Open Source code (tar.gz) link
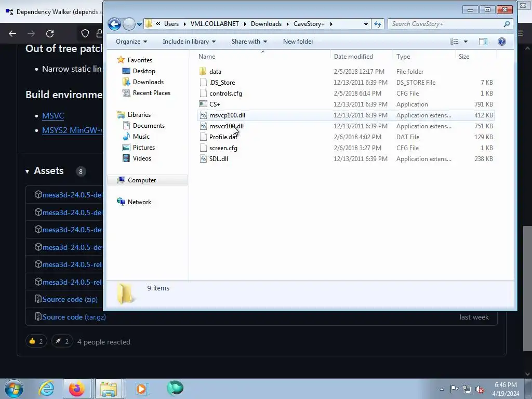This screenshot has height=399, width=532. (x=74, y=317)
